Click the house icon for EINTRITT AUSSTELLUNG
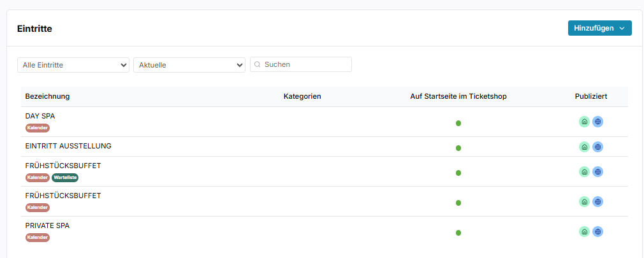 584,147
